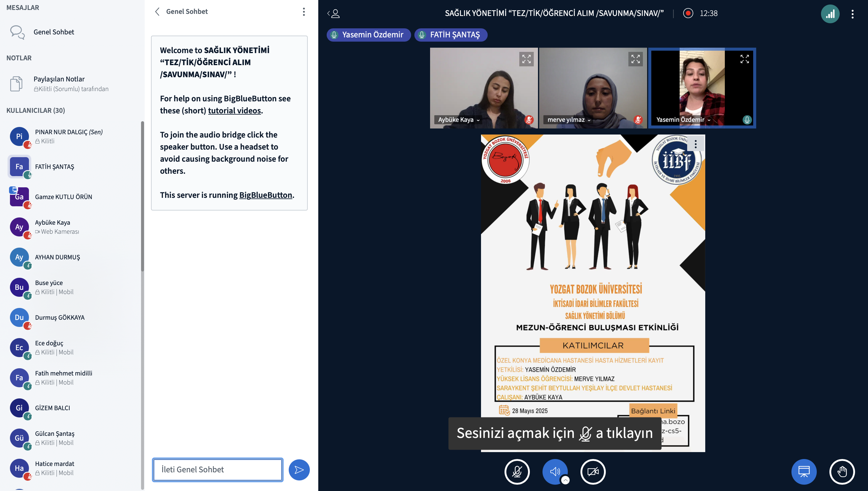Image resolution: width=868 pixels, height=491 pixels.
Task: Click the Ha avatar of Hatice mardat
Action: pyautogui.click(x=19, y=468)
